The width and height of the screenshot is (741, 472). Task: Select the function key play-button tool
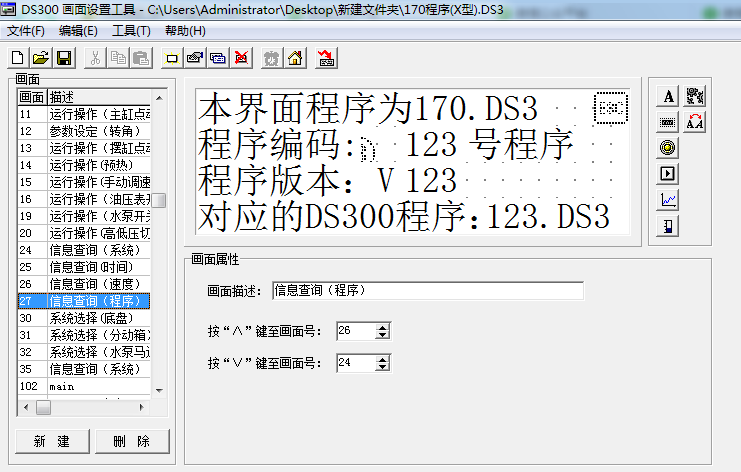pos(668,174)
